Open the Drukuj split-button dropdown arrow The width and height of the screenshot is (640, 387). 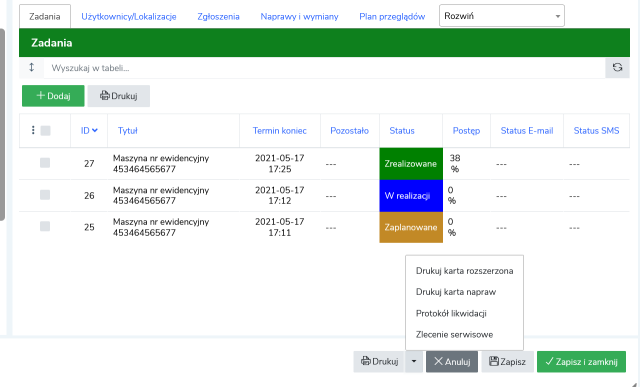point(414,362)
